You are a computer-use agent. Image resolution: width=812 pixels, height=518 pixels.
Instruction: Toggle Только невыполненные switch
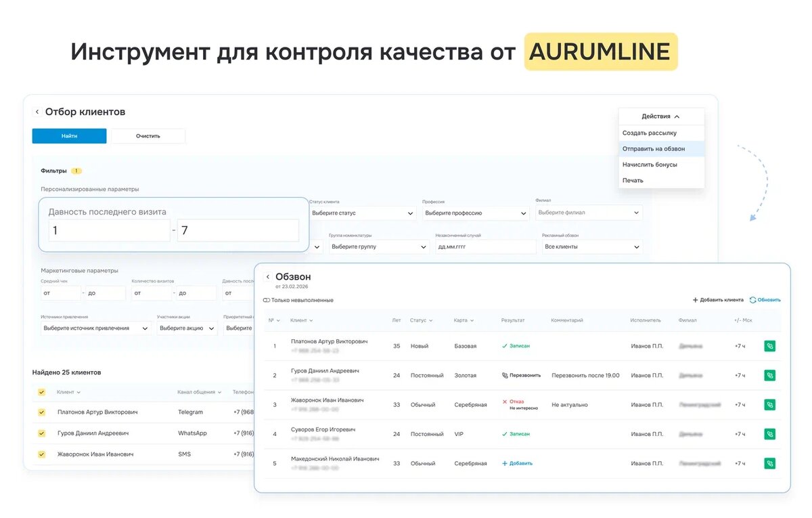point(267,300)
